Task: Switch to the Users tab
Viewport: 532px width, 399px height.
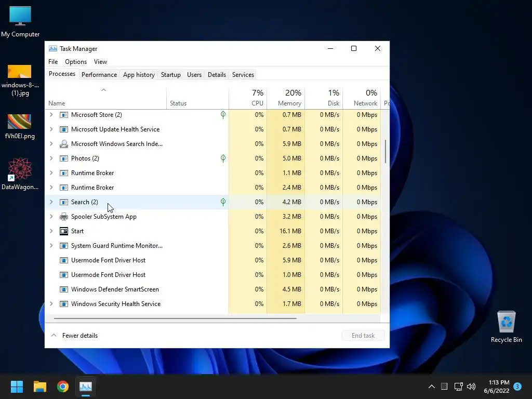Action: tap(194, 75)
